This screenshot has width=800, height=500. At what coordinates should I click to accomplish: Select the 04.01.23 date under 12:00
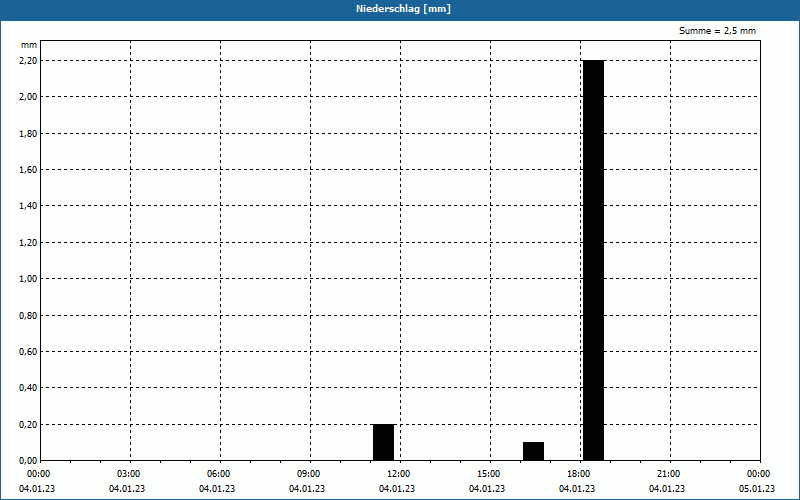click(397, 489)
